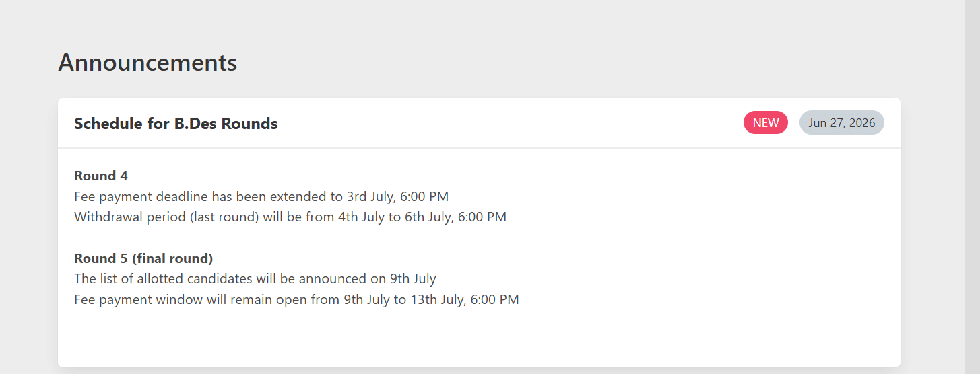
Task: Select the Jun 27, 2026 date badge
Action: [842, 122]
